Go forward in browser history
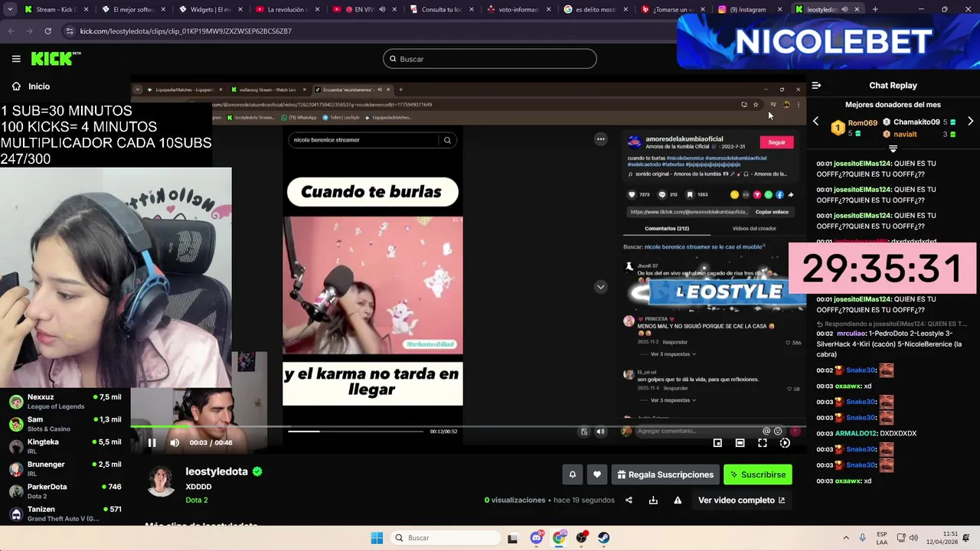The width and height of the screenshot is (980, 551). (x=29, y=31)
